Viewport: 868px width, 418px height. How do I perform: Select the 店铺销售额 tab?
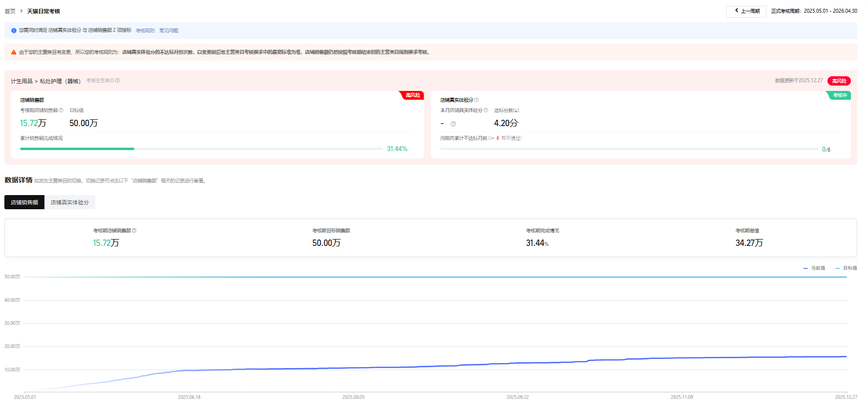[24, 202]
